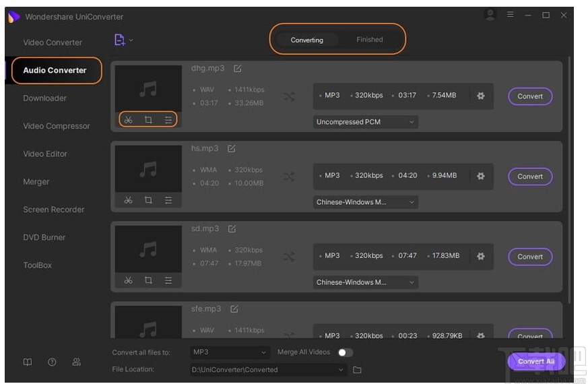The height and width of the screenshot is (384, 588).
Task: Click the file list vertical scrollbar
Action: tap(569, 180)
